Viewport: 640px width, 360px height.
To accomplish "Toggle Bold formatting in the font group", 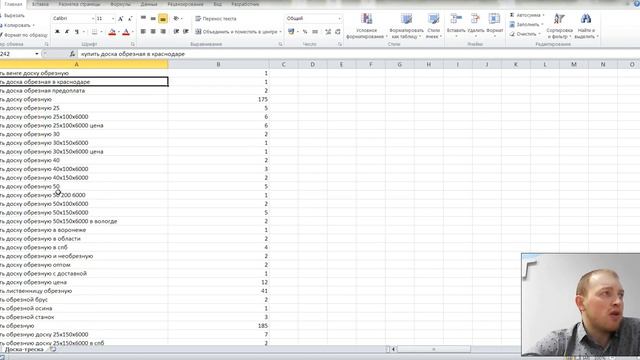I will (x=58, y=32).
